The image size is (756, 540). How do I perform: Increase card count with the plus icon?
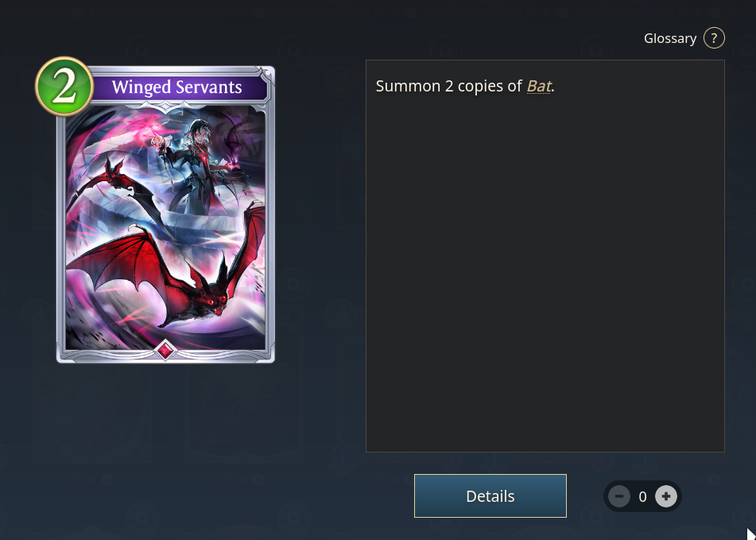[x=666, y=496]
